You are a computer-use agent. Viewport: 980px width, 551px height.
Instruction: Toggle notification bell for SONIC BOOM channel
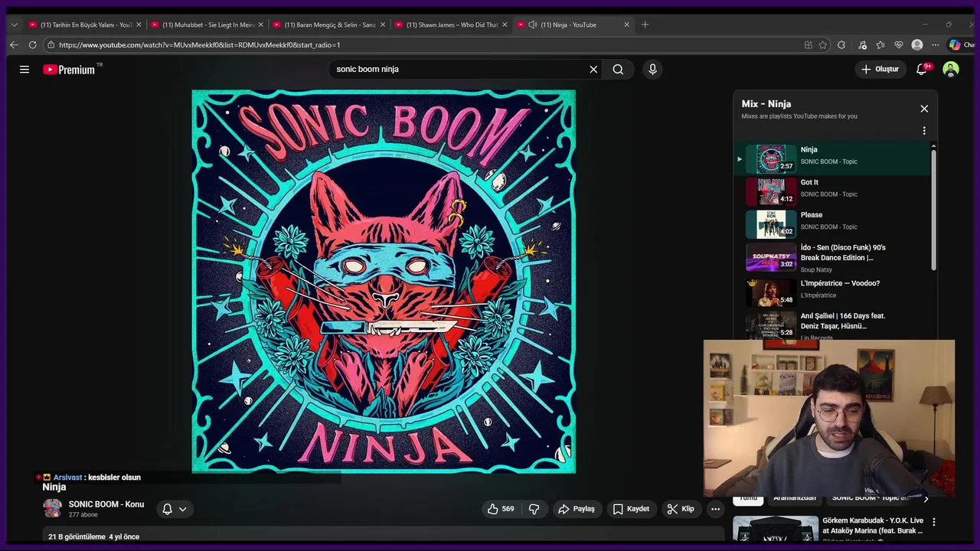pos(167,509)
